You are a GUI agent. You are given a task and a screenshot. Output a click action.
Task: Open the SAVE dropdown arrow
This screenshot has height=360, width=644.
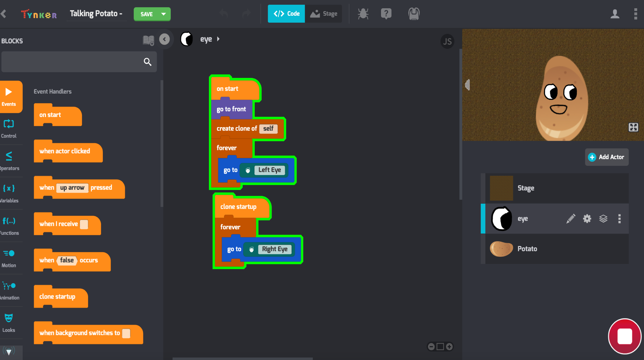(164, 14)
